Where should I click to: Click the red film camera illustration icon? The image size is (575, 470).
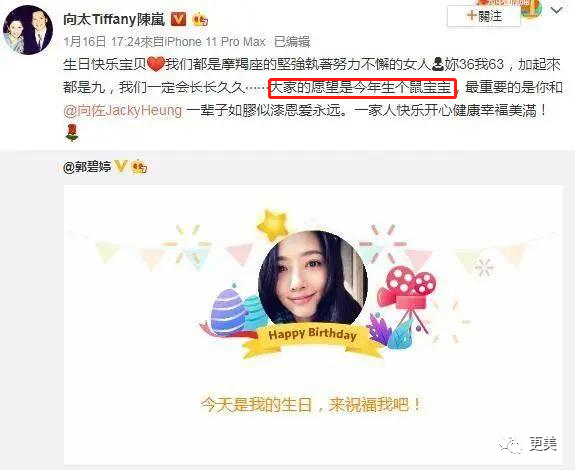(x=407, y=293)
